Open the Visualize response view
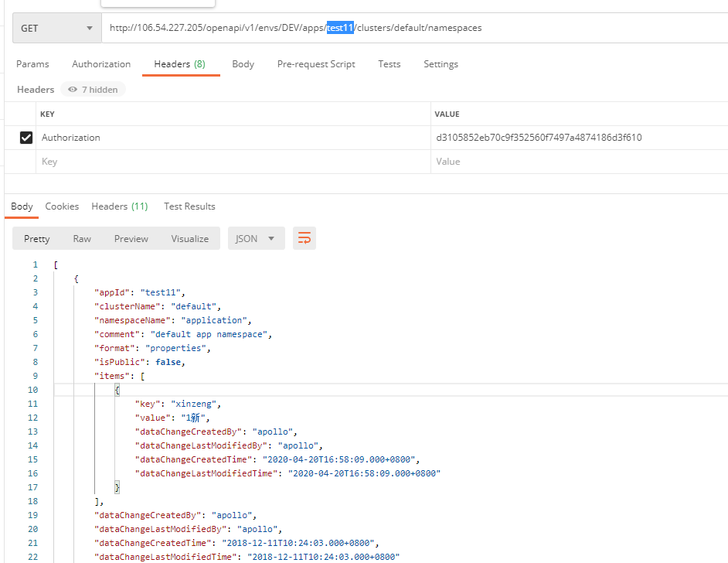 (x=189, y=238)
